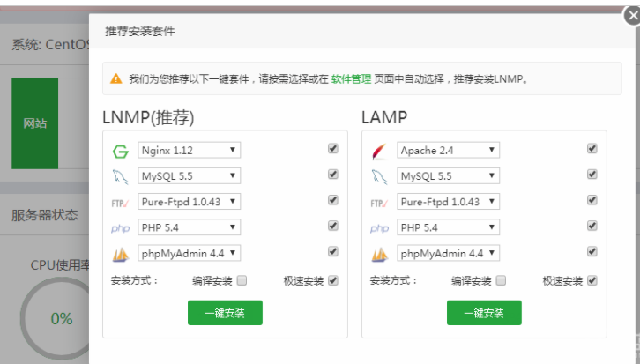Click the Nginx logo icon in LNMP
This screenshot has height=364, width=640.
[x=121, y=152]
